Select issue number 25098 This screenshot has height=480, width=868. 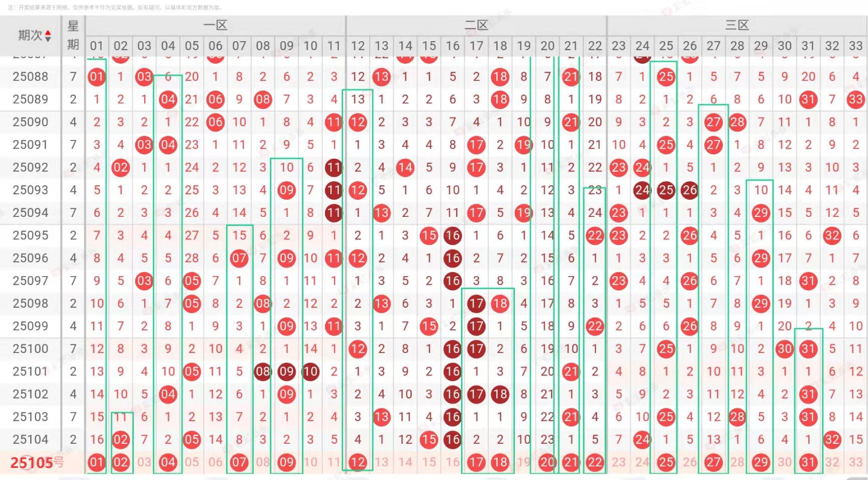click(x=31, y=303)
